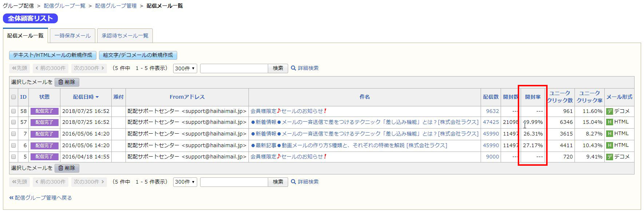644x212 pixels.
Task: Click デコメ format icon in row ID 5
Action: (610, 157)
